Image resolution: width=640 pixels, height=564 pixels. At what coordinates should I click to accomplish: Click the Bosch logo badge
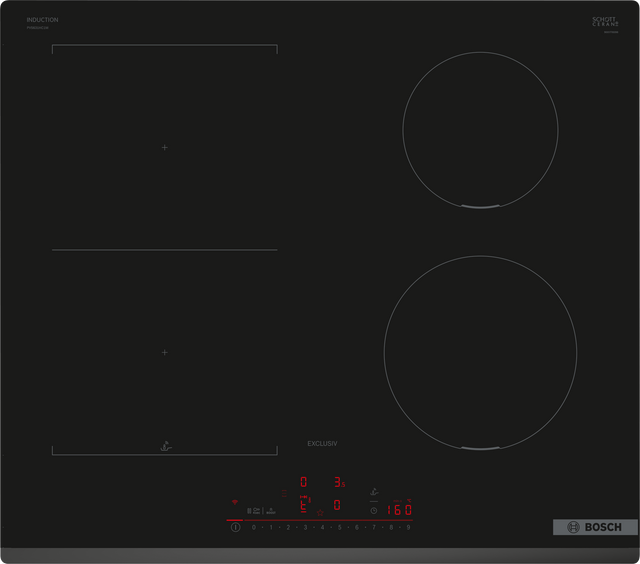[x=595, y=527]
